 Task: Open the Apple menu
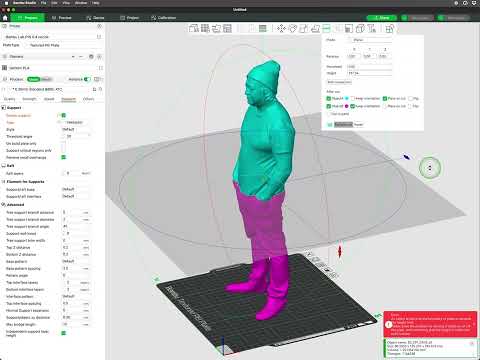point(6,3)
